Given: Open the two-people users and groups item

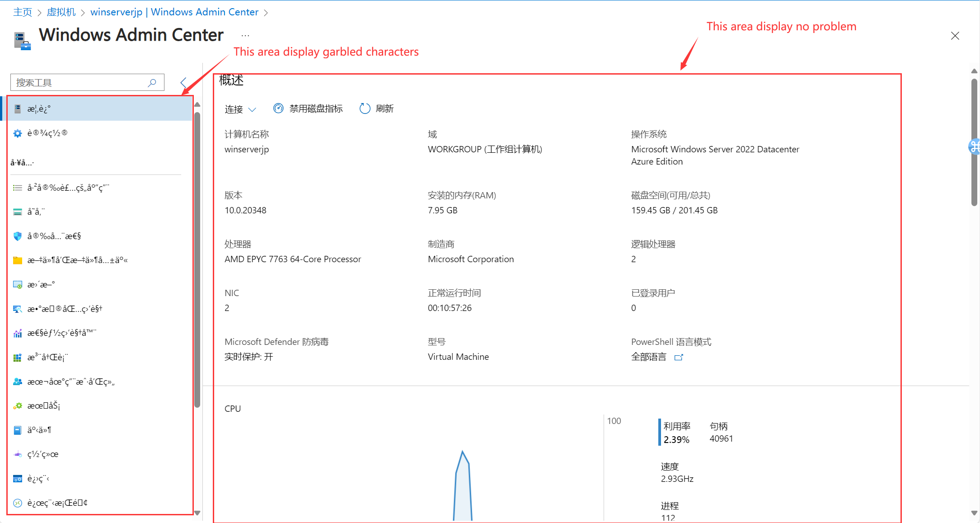Looking at the screenshot, I should point(97,382).
